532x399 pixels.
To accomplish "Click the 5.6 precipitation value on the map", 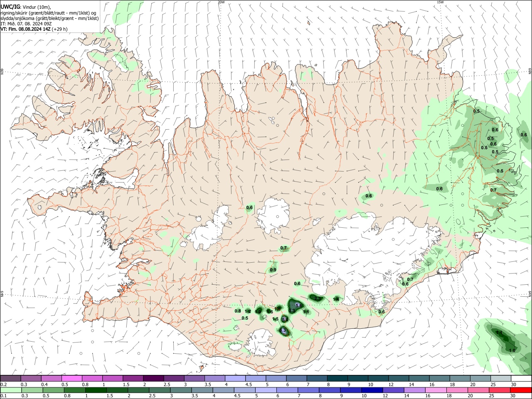I will [298, 305].
